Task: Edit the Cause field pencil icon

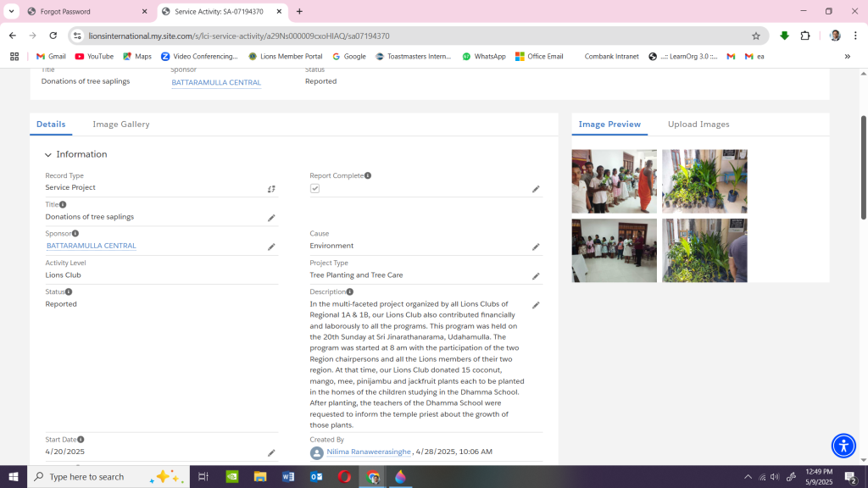Action: coord(536,247)
